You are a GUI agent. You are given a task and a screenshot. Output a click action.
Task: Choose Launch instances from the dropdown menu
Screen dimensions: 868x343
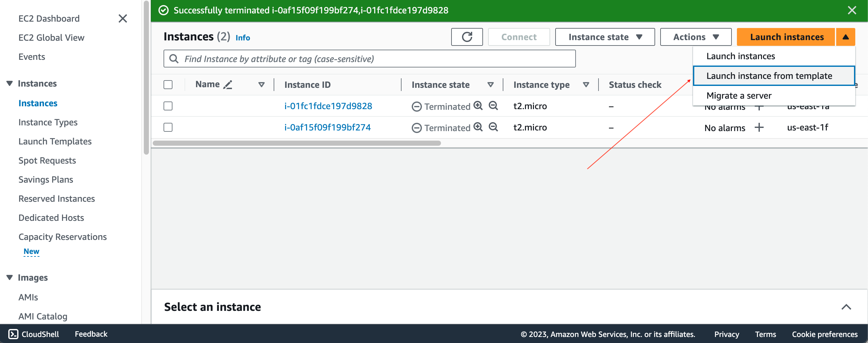click(774, 56)
